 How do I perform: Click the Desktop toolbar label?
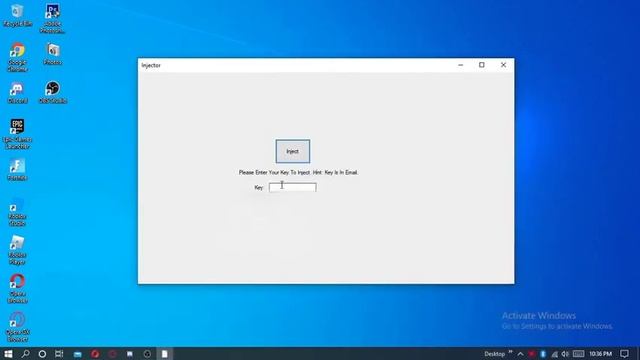point(495,354)
